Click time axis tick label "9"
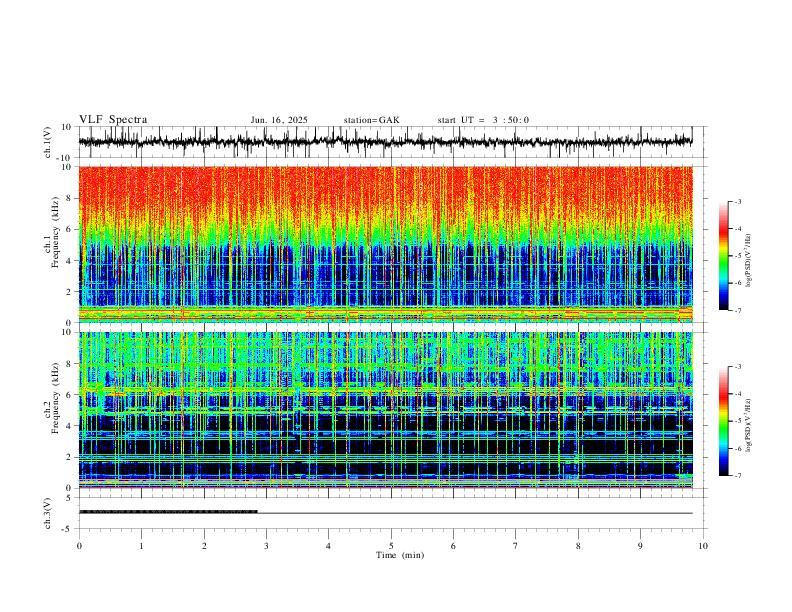 [640, 546]
